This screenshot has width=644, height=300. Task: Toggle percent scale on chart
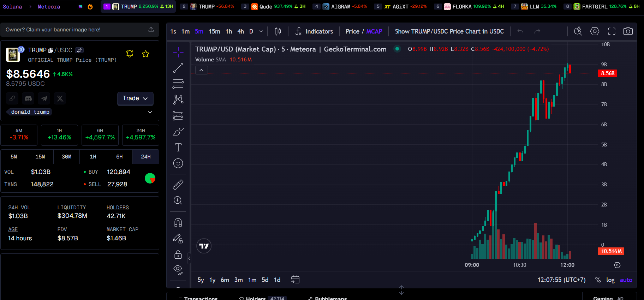coord(598,280)
